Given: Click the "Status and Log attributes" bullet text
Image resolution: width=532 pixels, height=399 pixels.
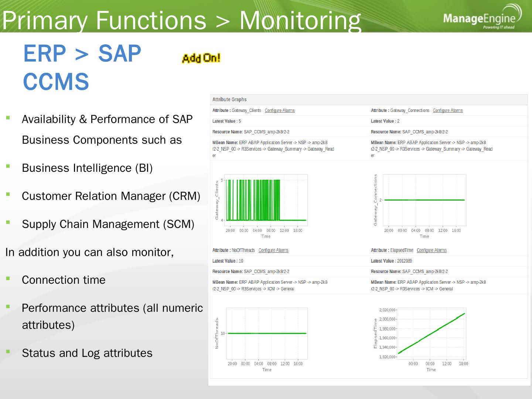Looking at the screenshot, I should [87, 353].
